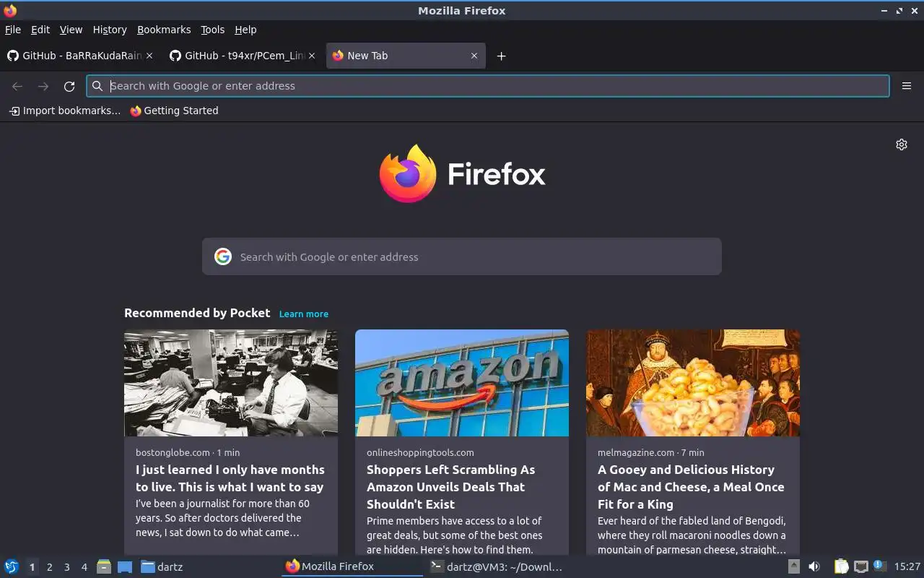
Task: Open the Help menu
Action: (245, 30)
